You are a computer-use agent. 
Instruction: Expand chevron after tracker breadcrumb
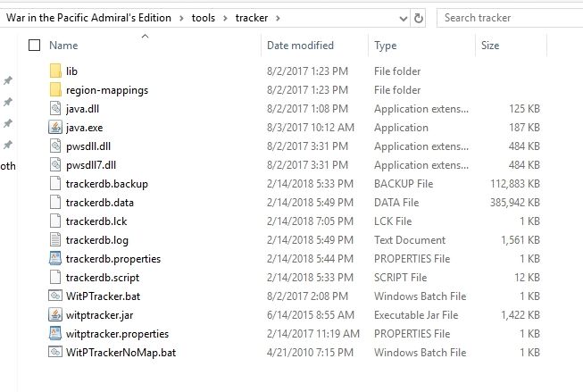[x=278, y=18]
